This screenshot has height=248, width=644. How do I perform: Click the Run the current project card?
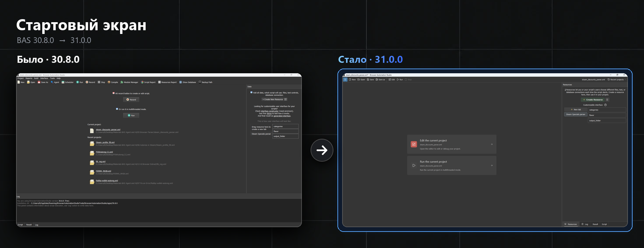pyautogui.click(x=452, y=165)
